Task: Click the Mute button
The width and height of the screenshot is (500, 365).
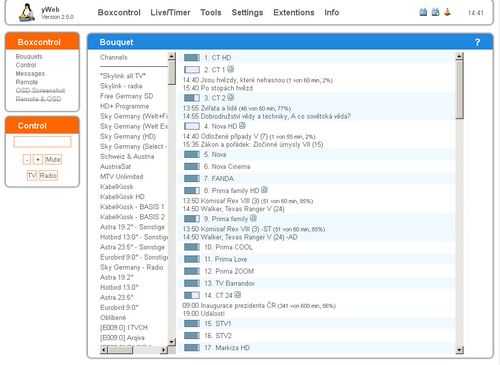Action: [53, 159]
